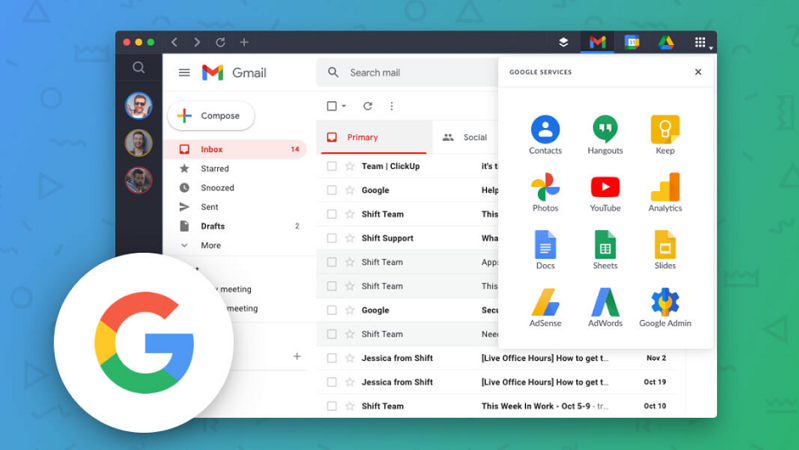Select the Shift Support email checkbox

coord(332,238)
